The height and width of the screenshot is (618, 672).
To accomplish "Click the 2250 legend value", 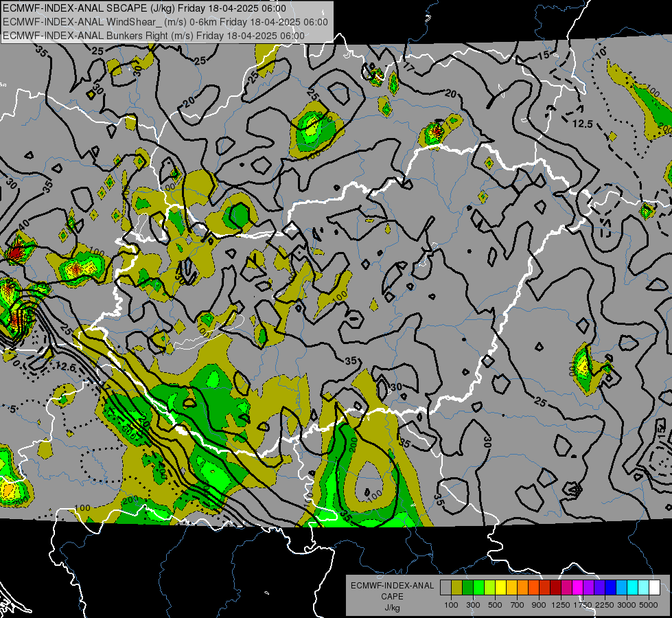I will (605, 605).
